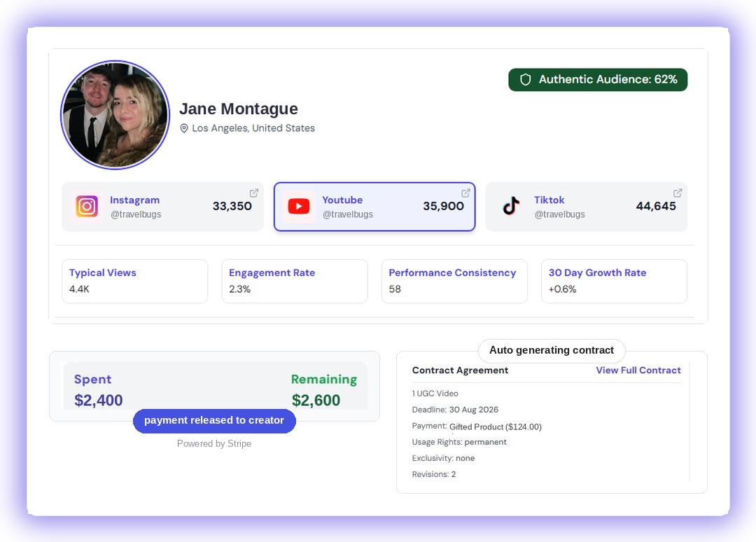This screenshot has height=542, width=756.
Task: Click the @travelbugs handle under Tiktok
Action: [x=559, y=214]
